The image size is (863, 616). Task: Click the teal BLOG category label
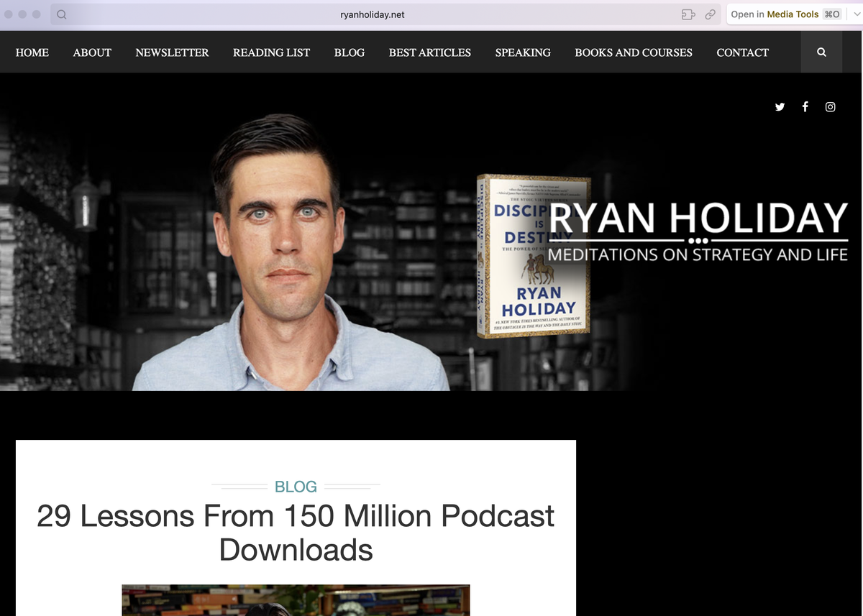296,487
